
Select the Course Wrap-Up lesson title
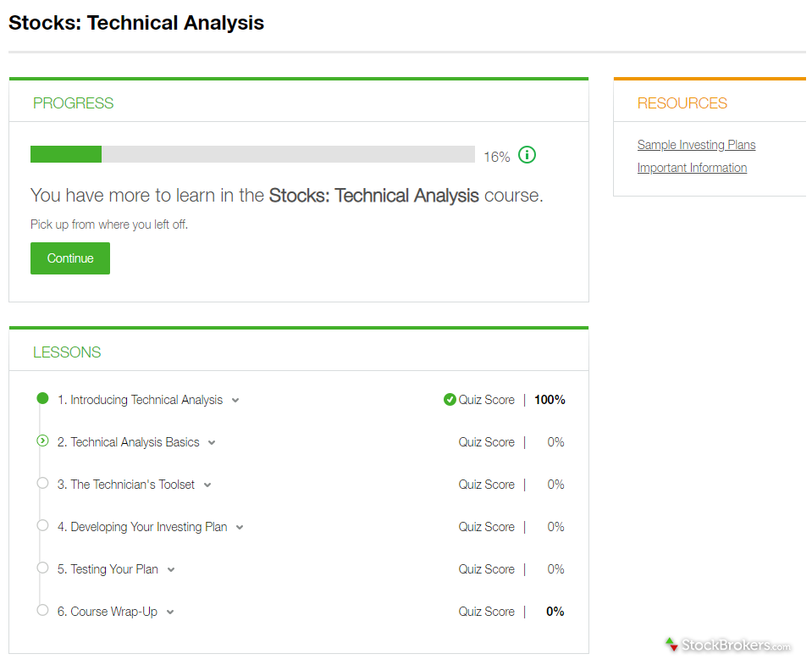point(108,612)
